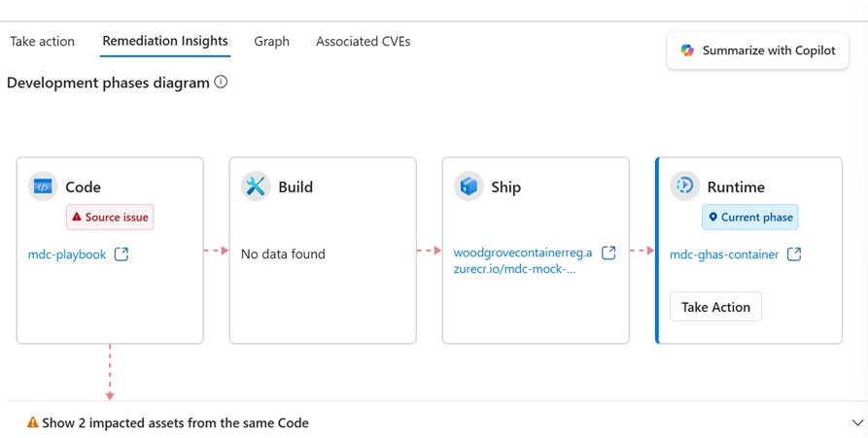Switch to the Take action tab
The height and width of the screenshot is (438, 868).
click(42, 42)
